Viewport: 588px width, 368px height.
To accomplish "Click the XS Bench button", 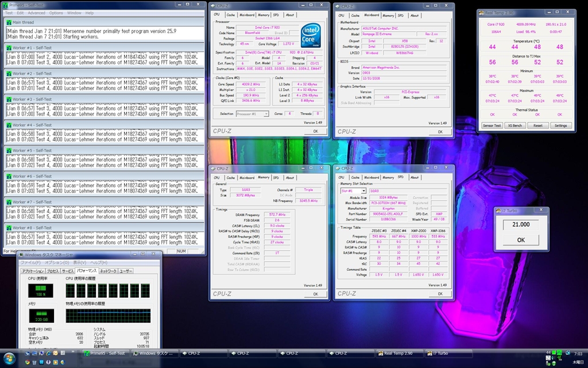I will [516, 125].
